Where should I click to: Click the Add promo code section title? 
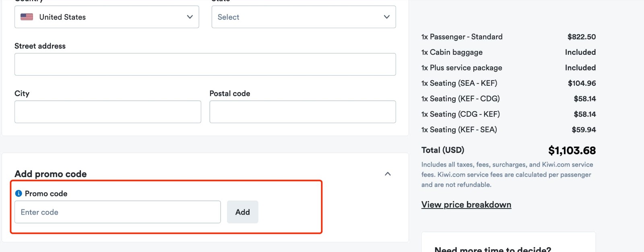tap(50, 174)
